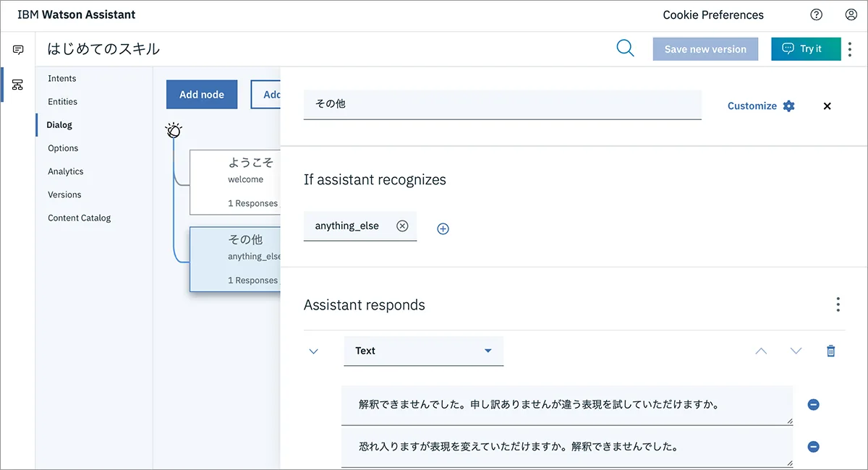
Task: Open the Intents section
Action: [62, 78]
